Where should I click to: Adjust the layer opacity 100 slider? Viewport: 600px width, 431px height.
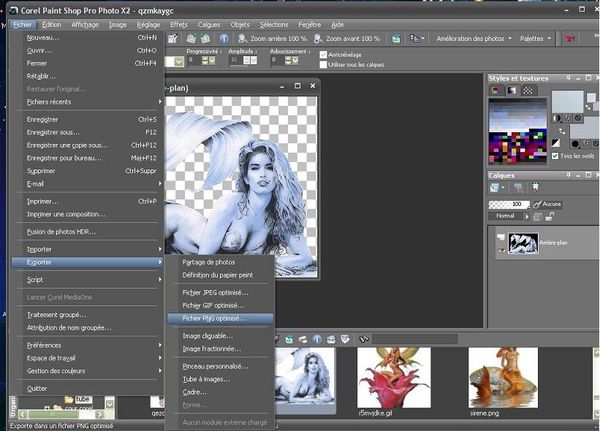pyautogui.click(x=509, y=204)
